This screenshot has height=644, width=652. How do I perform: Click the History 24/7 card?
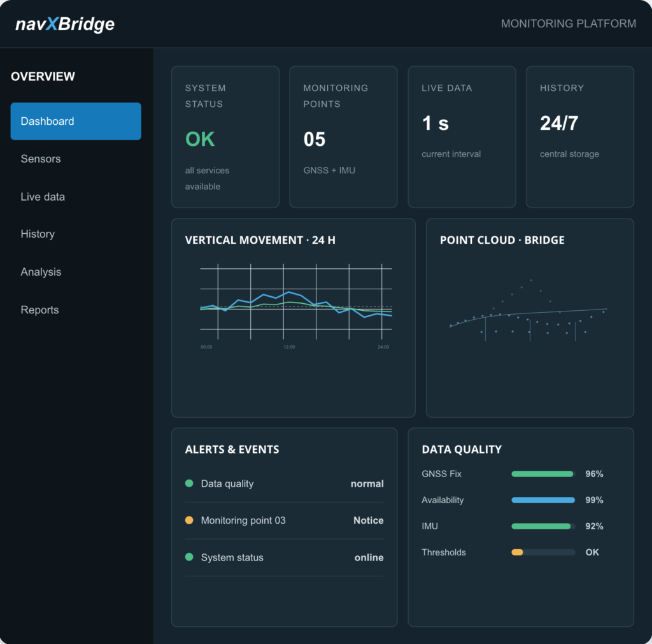pyautogui.click(x=580, y=136)
